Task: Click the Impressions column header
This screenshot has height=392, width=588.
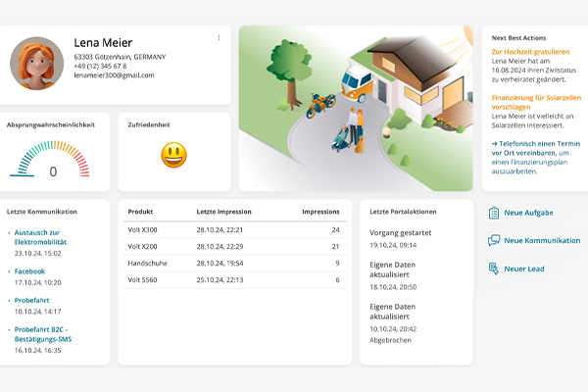Action: point(320,212)
